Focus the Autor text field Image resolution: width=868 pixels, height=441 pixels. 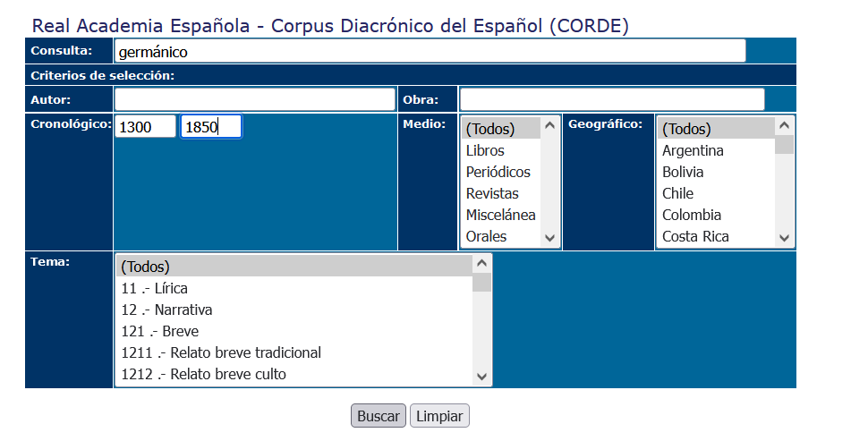pos(254,99)
